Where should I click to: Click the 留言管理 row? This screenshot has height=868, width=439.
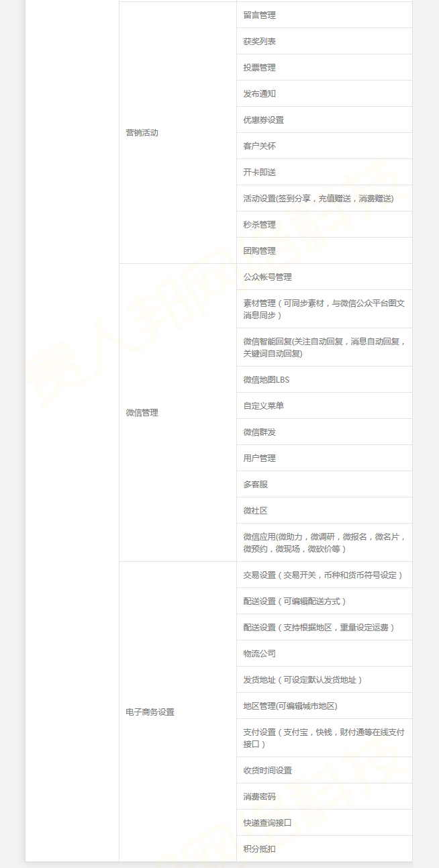324,15
